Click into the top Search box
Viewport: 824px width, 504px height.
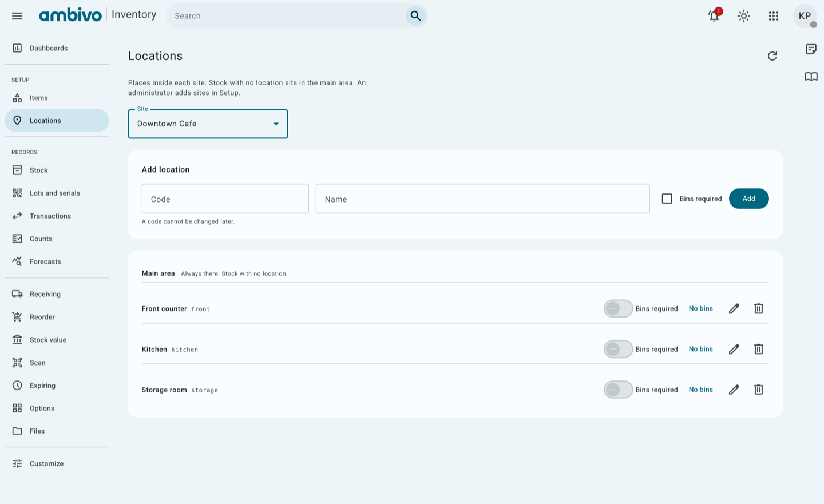(x=286, y=16)
